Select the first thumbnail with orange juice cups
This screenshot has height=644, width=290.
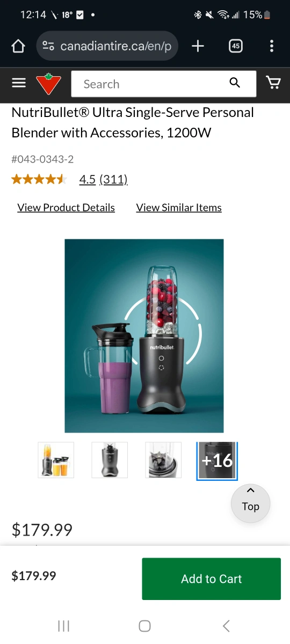[x=56, y=460]
